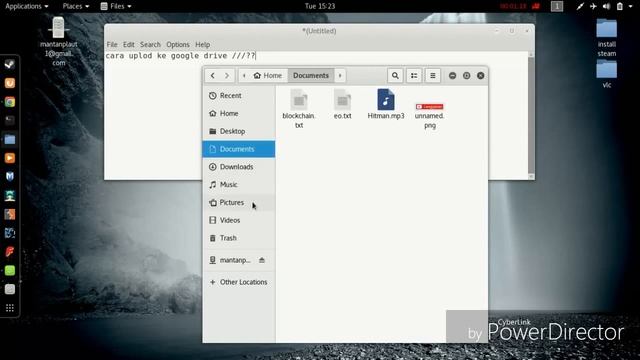Click the text editor vertical scrollbar

(x=531, y=116)
